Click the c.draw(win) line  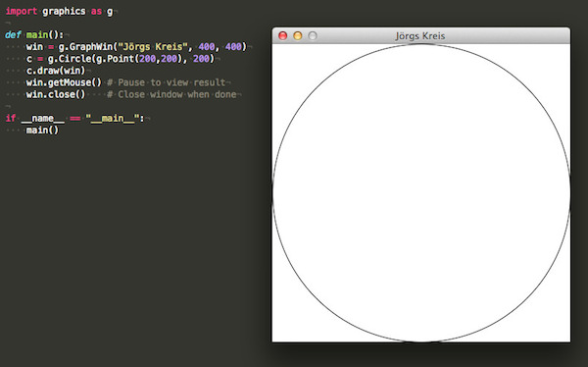pyautogui.click(x=56, y=71)
